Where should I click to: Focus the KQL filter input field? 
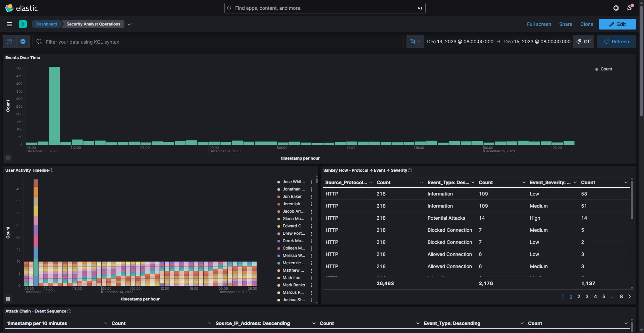pyautogui.click(x=218, y=42)
